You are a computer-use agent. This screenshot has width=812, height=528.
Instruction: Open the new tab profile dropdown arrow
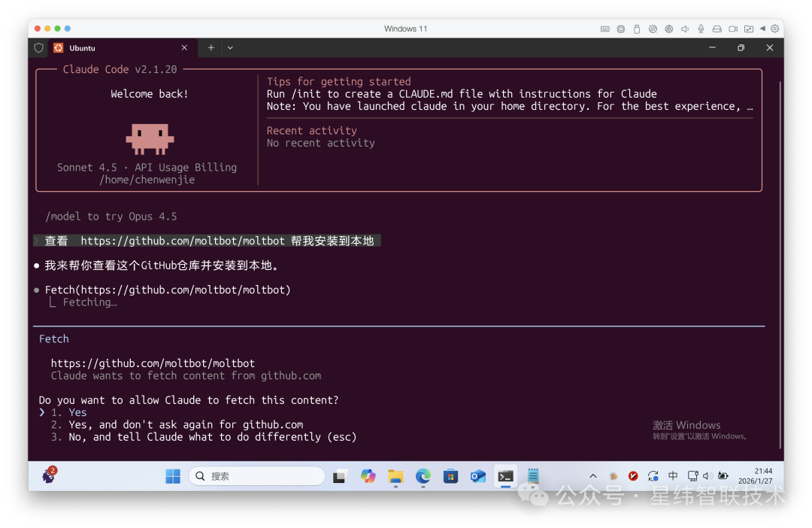230,47
